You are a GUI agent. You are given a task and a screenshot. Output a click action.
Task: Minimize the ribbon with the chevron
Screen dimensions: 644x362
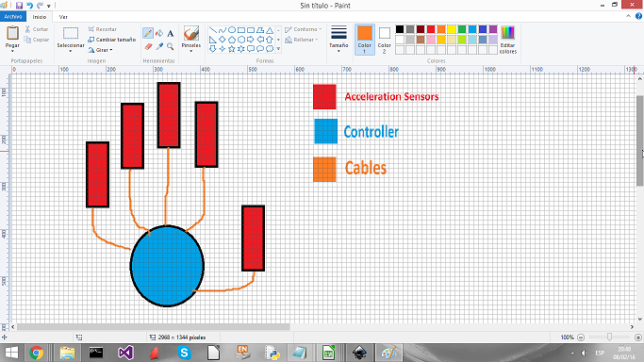(628, 16)
